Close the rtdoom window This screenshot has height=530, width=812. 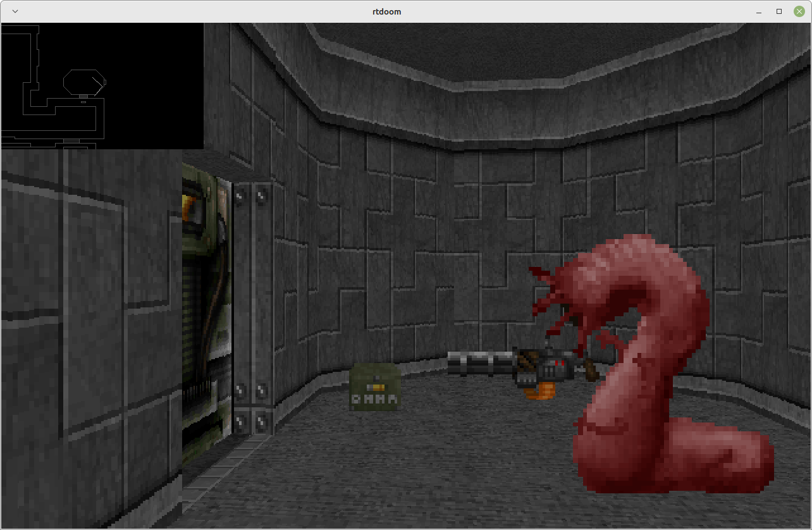point(799,11)
